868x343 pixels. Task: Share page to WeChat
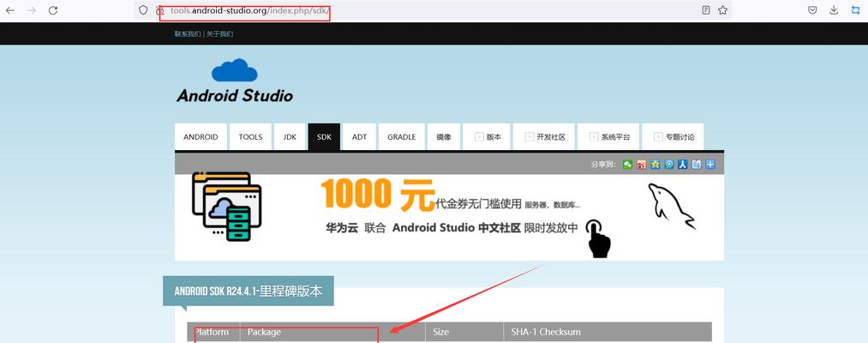point(627,164)
